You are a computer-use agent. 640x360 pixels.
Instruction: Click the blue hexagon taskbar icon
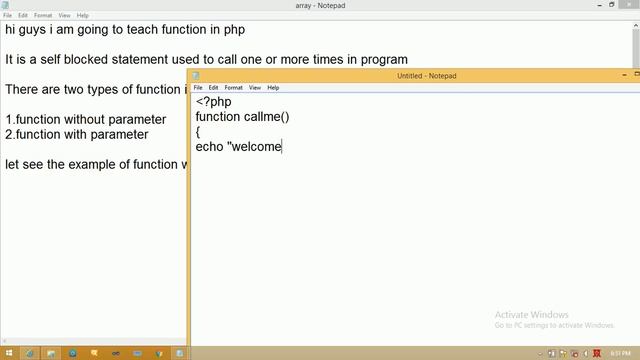tap(73, 353)
